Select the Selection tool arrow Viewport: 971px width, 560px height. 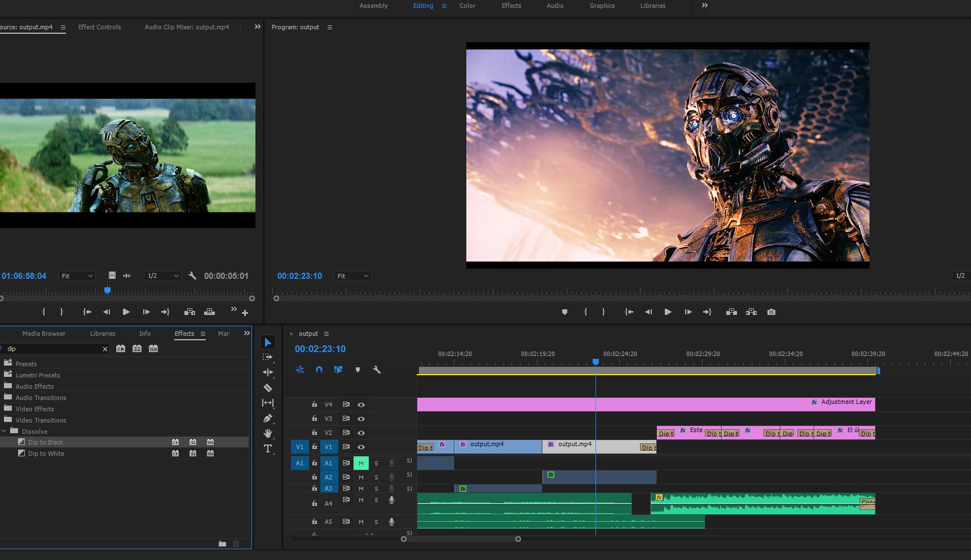268,343
